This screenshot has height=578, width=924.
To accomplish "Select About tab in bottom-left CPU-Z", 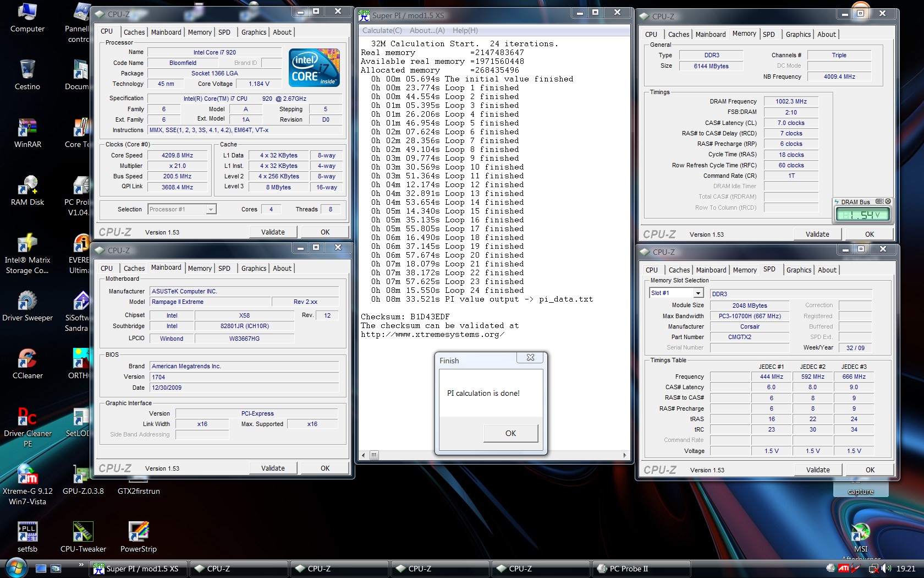I will coord(282,269).
